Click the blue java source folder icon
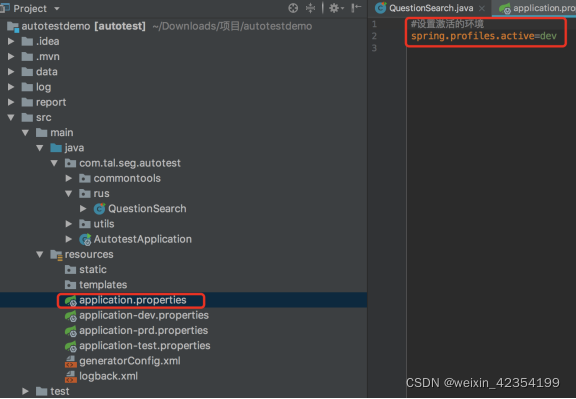This screenshot has height=399, width=576. [56, 148]
